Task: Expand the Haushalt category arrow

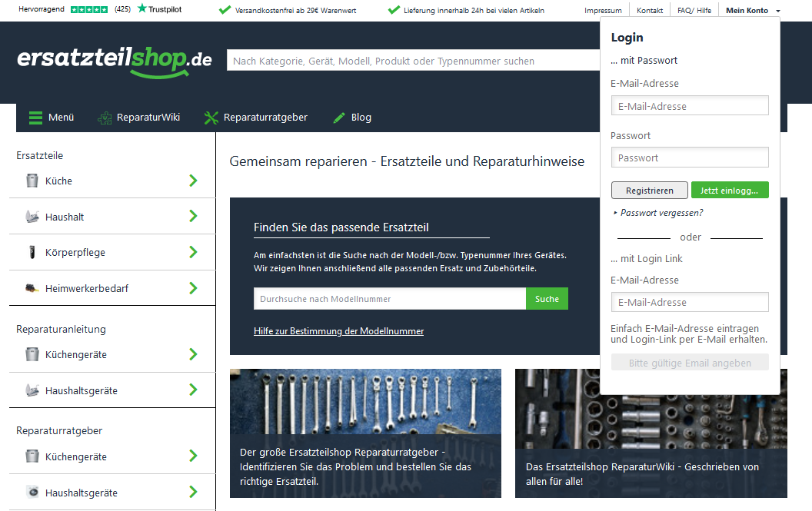Action: 193,217
